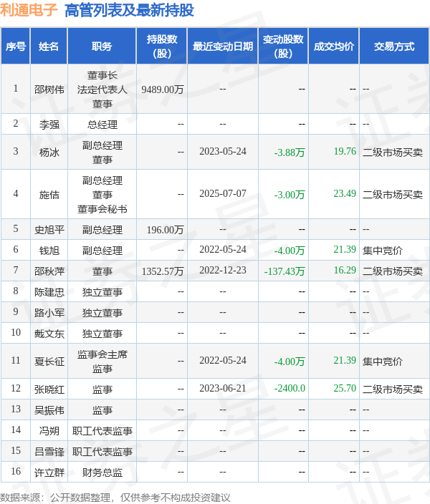
Task: Click the change value -3.88万
Action: pos(290,152)
